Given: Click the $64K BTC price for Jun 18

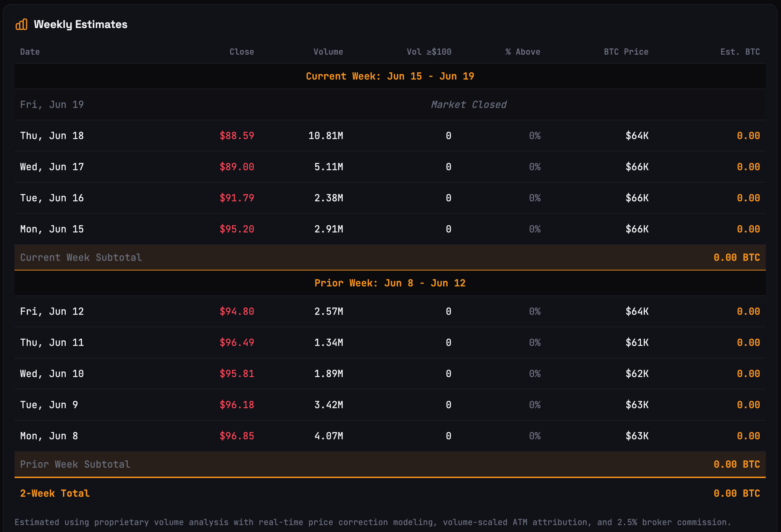Looking at the screenshot, I should pos(637,136).
